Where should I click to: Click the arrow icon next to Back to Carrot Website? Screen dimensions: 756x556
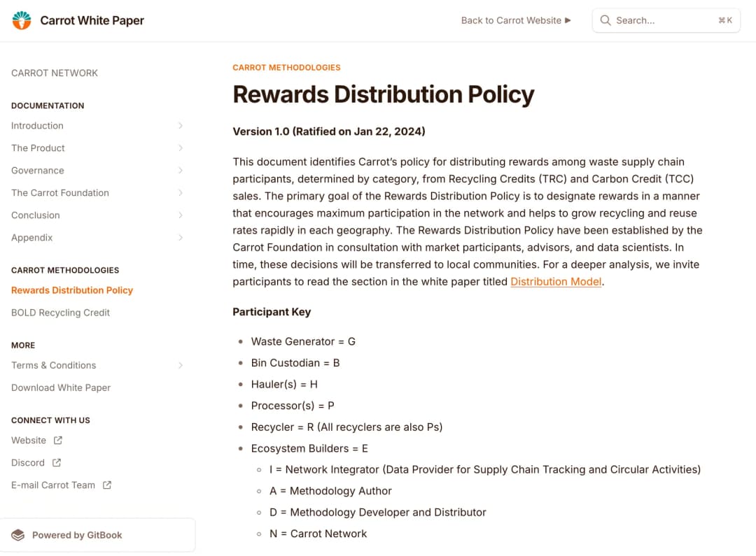pyautogui.click(x=568, y=20)
